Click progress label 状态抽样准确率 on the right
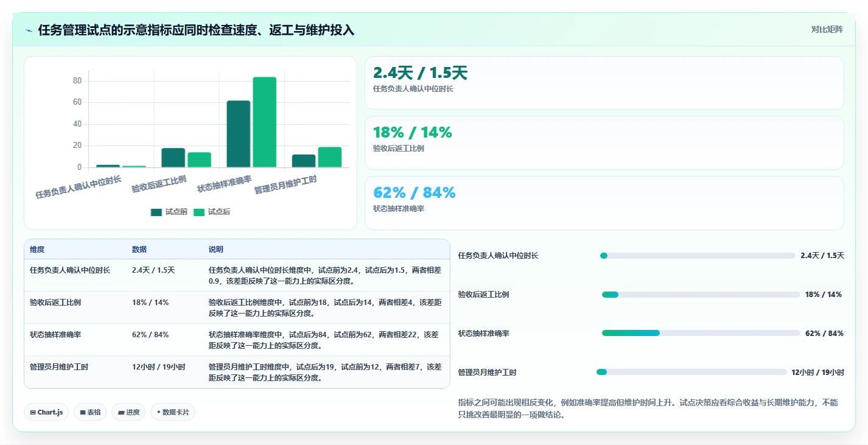This screenshot has width=868, height=445. [484, 334]
